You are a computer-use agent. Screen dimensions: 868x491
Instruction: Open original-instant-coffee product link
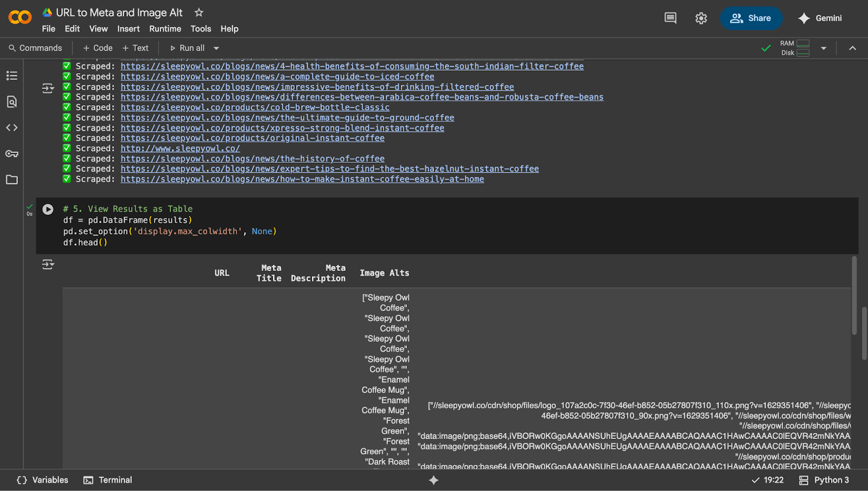252,138
